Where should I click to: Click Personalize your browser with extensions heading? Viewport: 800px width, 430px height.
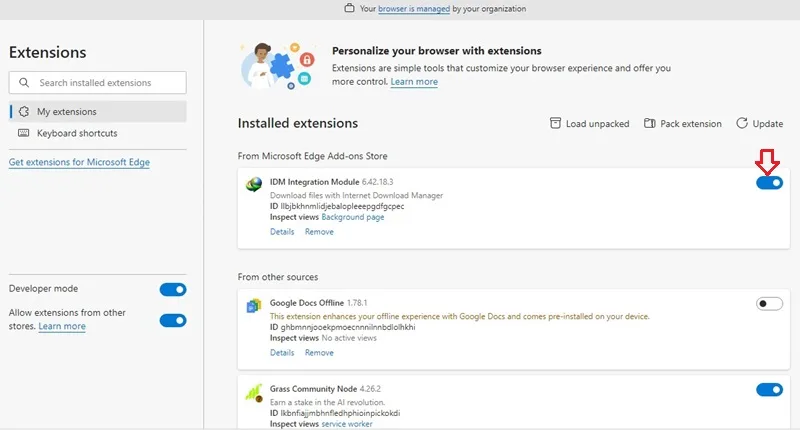[437, 51]
